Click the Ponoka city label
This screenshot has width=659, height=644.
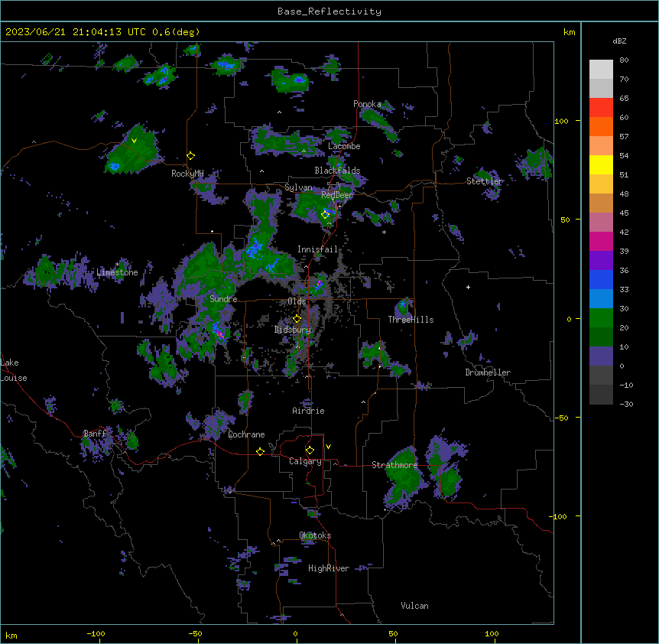(367, 104)
